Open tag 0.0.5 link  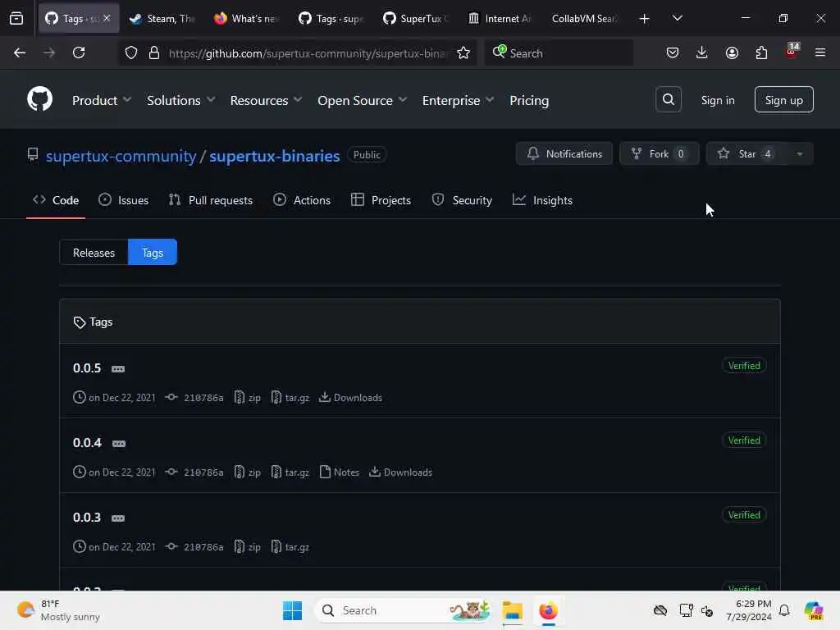(x=87, y=368)
